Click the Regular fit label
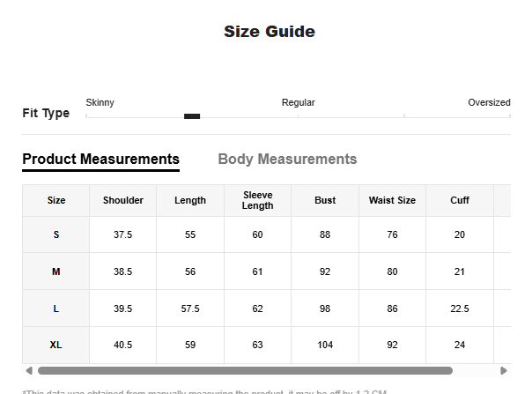The height and width of the screenshot is (394, 532). (298, 103)
